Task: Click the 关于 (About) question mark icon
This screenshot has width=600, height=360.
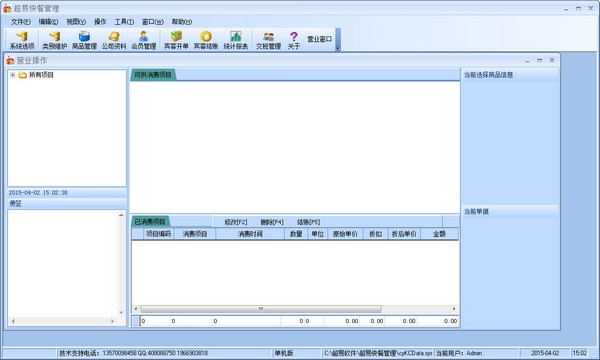Action: [293, 40]
